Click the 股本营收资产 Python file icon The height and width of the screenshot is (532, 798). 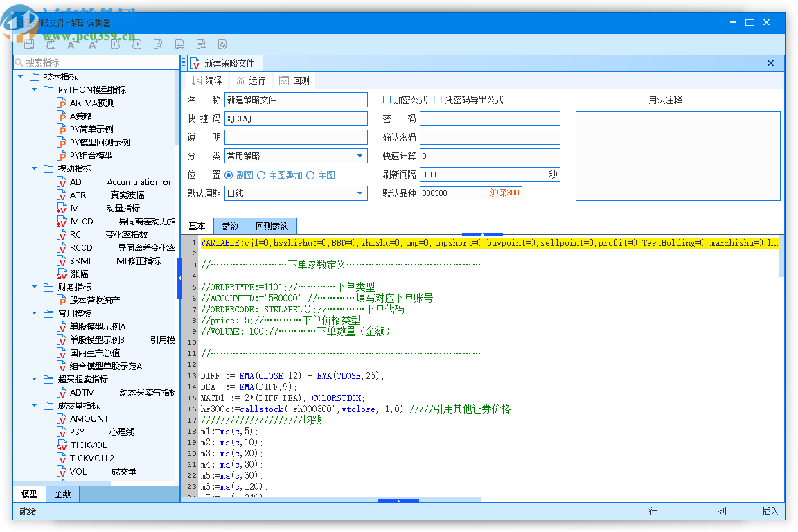tap(62, 301)
